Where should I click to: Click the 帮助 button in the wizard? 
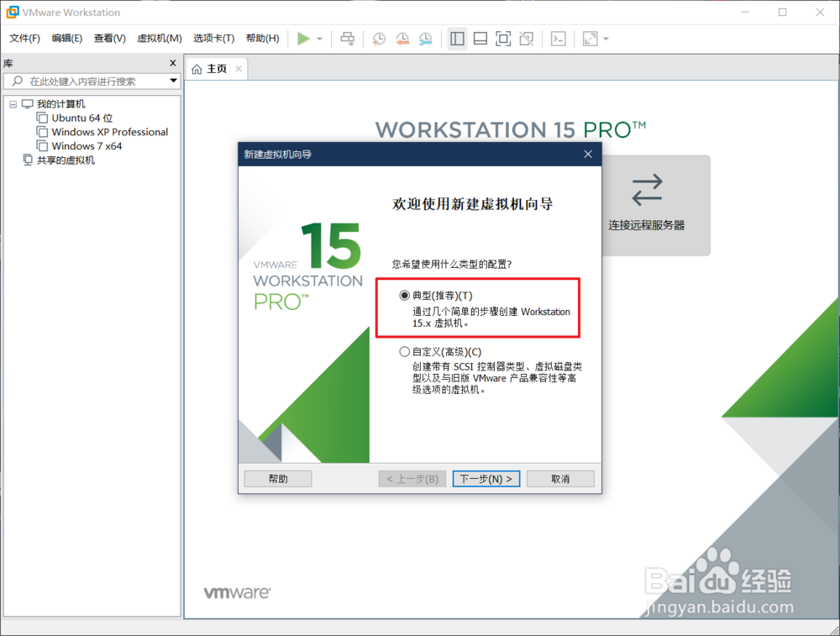click(x=278, y=479)
